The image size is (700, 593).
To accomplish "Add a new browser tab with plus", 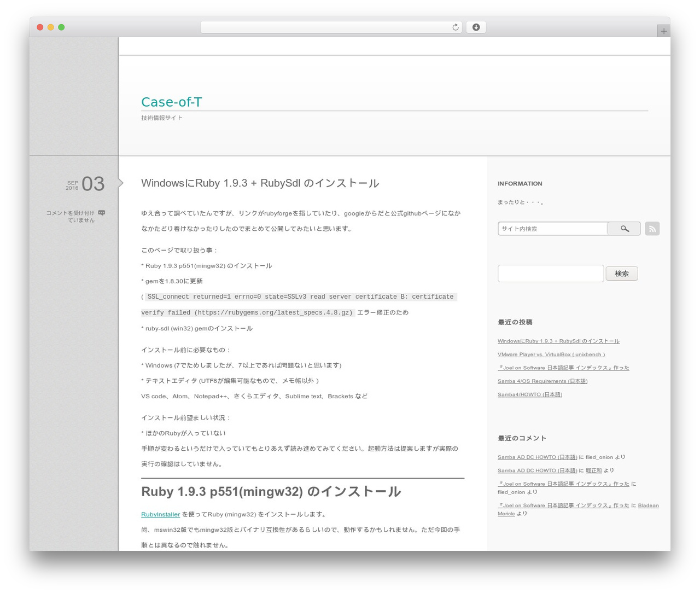I will click(663, 31).
